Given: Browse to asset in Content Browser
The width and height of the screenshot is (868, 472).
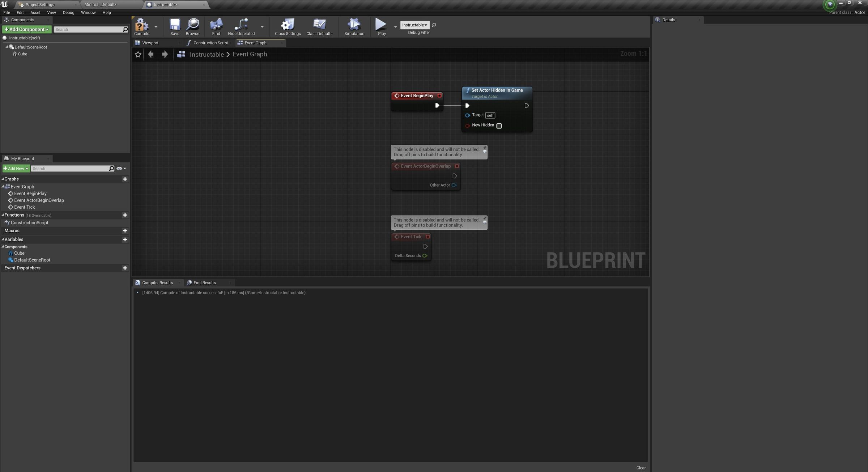Looking at the screenshot, I should [x=193, y=27].
